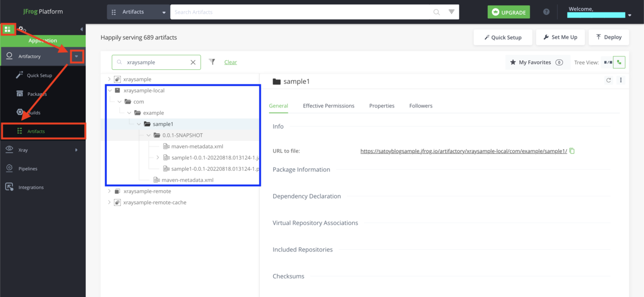Collapse the 0.0.1-SNAPSHOT folder node
The width and height of the screenshot is (644, 297).
(x=148, y=135)
